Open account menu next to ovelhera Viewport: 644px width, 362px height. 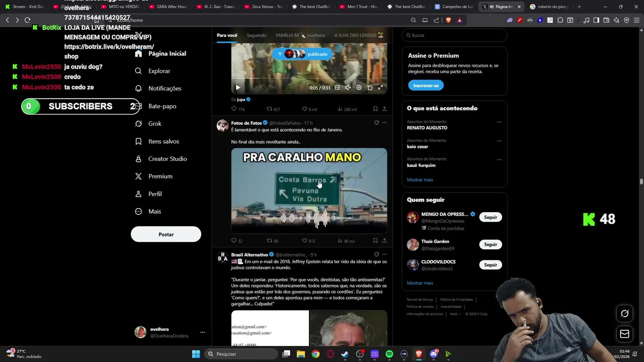pos(203,332)
